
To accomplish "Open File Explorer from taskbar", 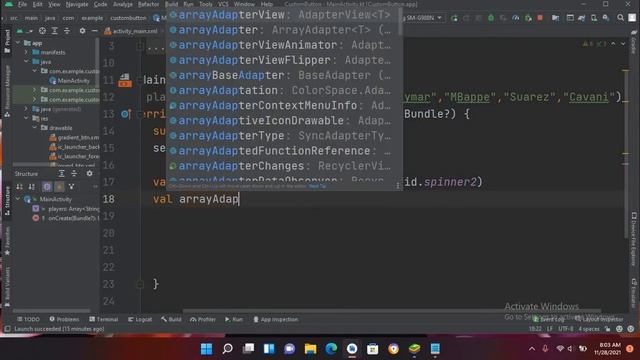I will (311, 349).
